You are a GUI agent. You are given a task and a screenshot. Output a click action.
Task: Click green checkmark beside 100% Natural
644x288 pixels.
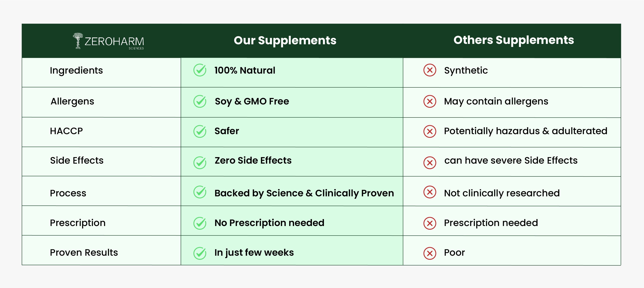click(200, 70)
